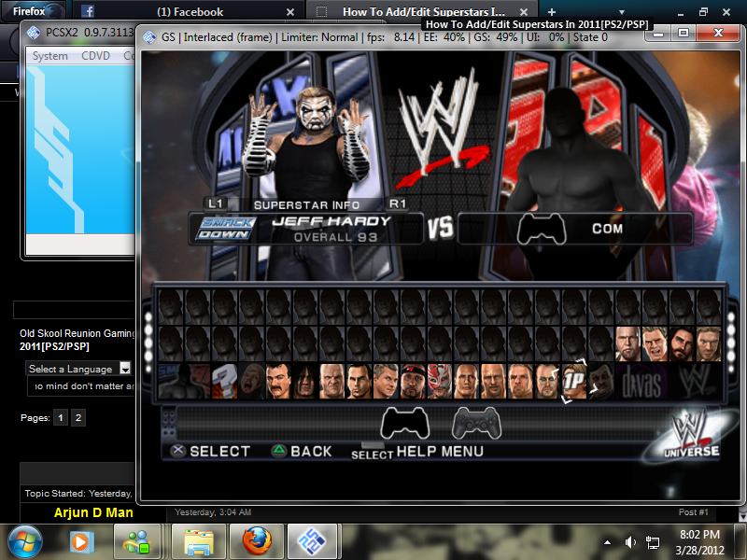Switch to Firefox from the taskbar
This screenshot has width=747, height=560.
point(257,542)
